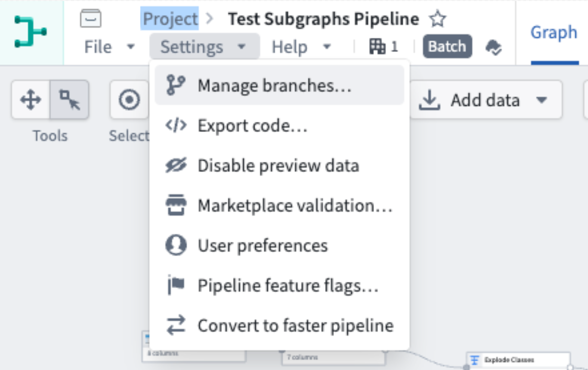The width and height of the screenshot is (588, 370).
Task: Switch to the Graph tab
Action: click(554, 32)
